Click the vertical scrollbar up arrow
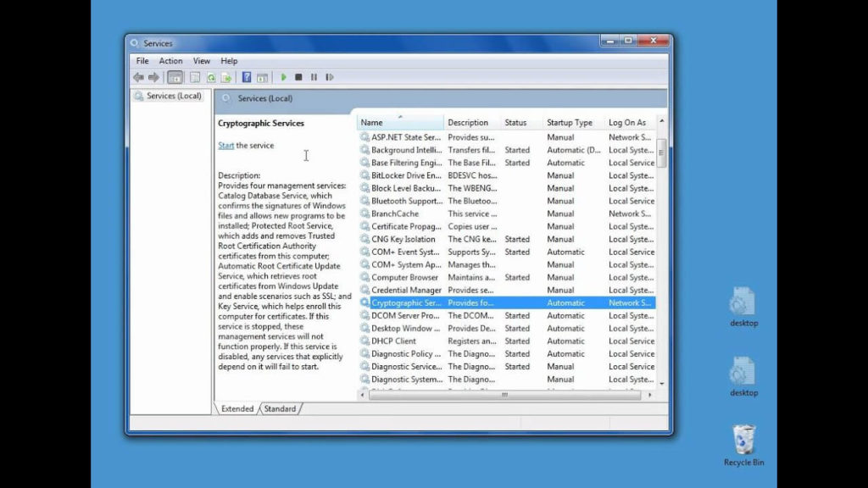 tap(661, 120)
